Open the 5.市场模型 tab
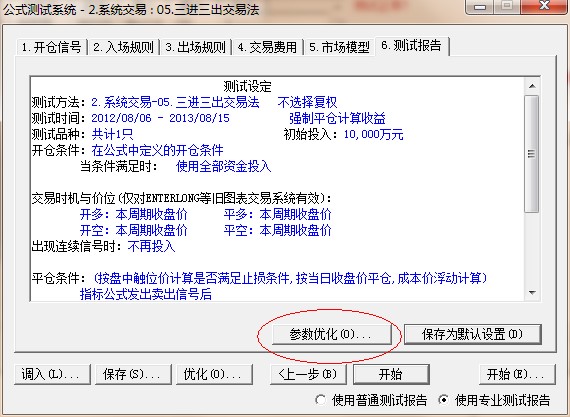The height and width of the screenshot is (417, 570). click(339, 47)
